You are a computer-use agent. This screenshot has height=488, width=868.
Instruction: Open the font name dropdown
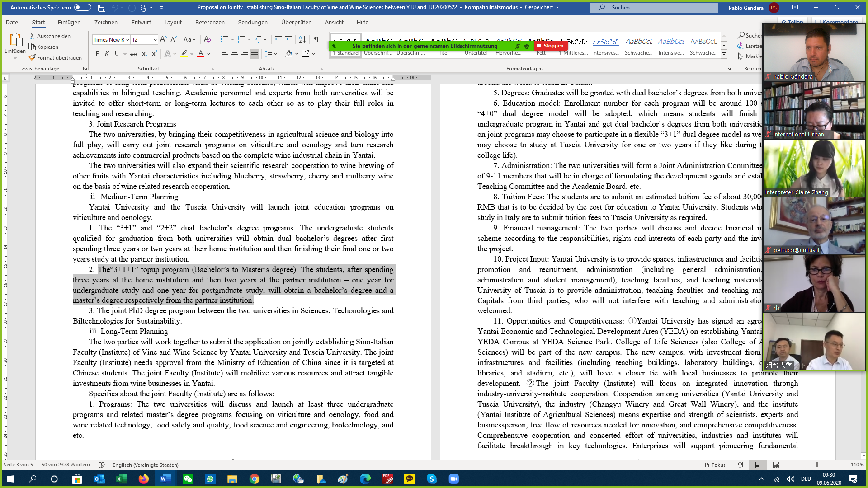(127, 40)
